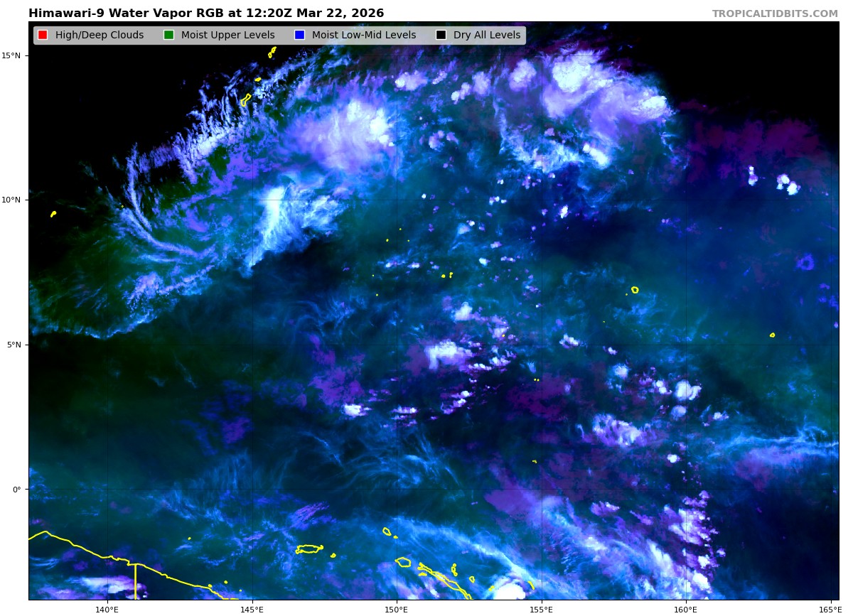Select the "High/Deep Clouds" legend label
Image resolution: width=853 pixels, height=616 pixels.
99,36
